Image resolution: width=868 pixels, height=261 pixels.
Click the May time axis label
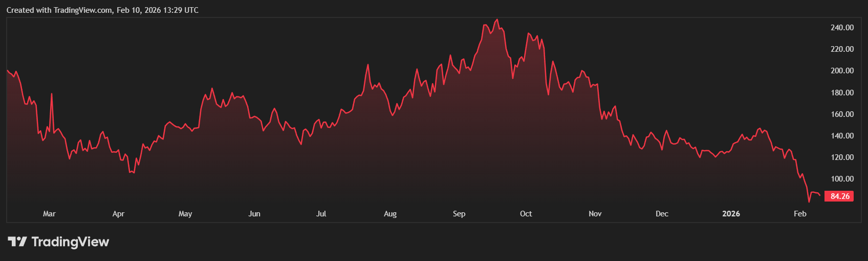pos(185,214)
